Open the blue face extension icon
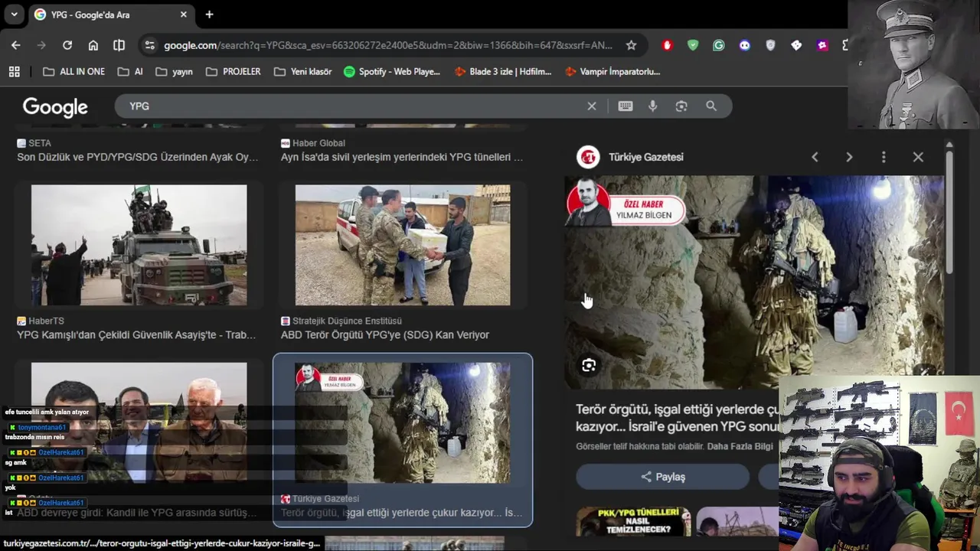 tap(745, 45)
